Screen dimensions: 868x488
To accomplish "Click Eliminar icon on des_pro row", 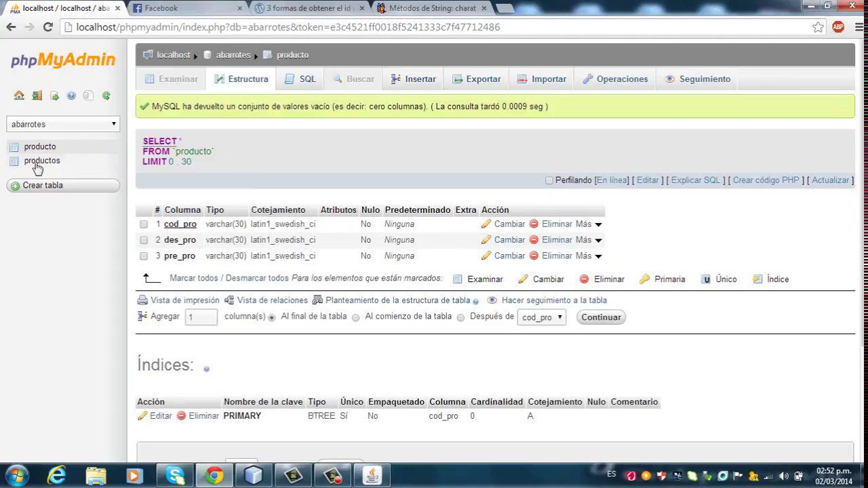I will [534, 240].
